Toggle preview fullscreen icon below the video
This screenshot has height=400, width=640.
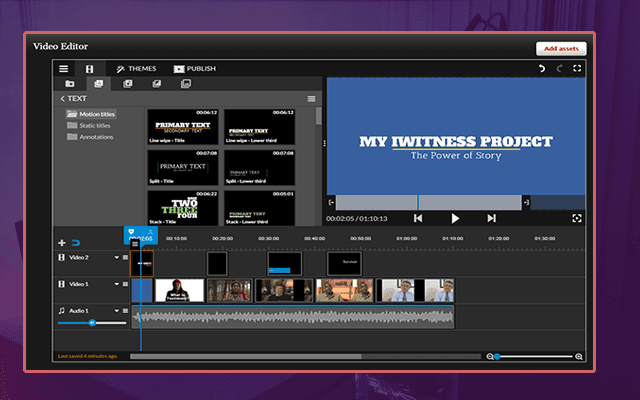[x=577, y=218]
